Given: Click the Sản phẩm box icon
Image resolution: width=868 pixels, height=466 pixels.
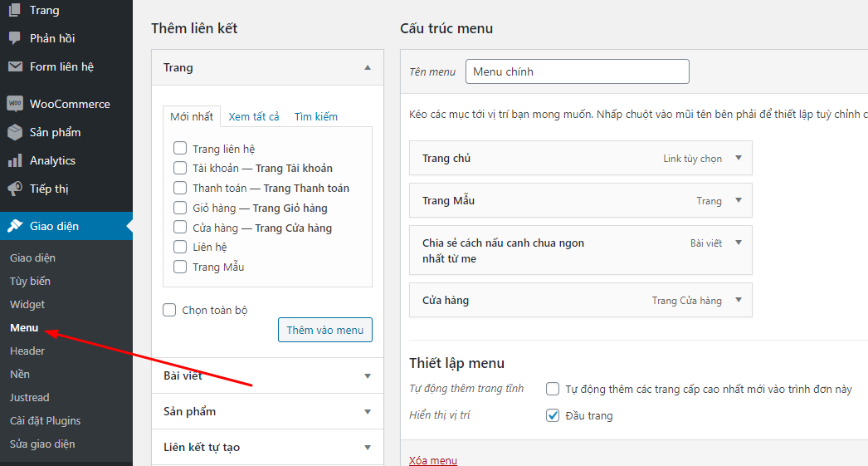Looking at the screenshot, I should coord(15,132).
